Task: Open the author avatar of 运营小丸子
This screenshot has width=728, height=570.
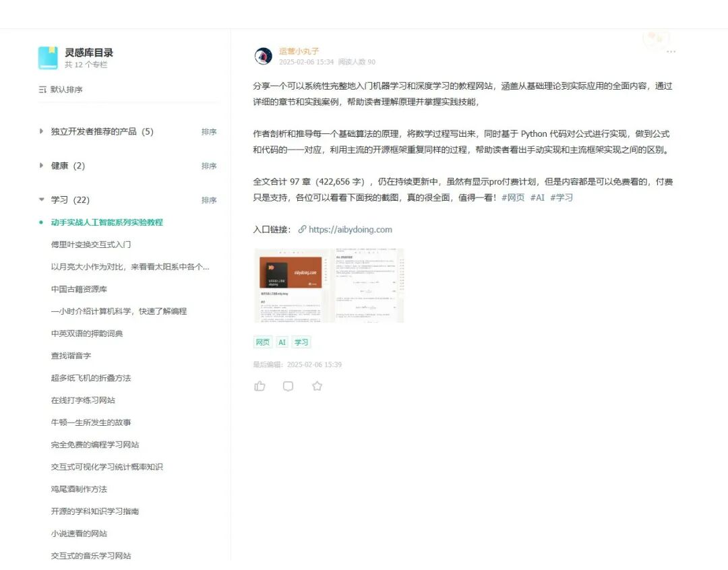Action: (264, 56)
